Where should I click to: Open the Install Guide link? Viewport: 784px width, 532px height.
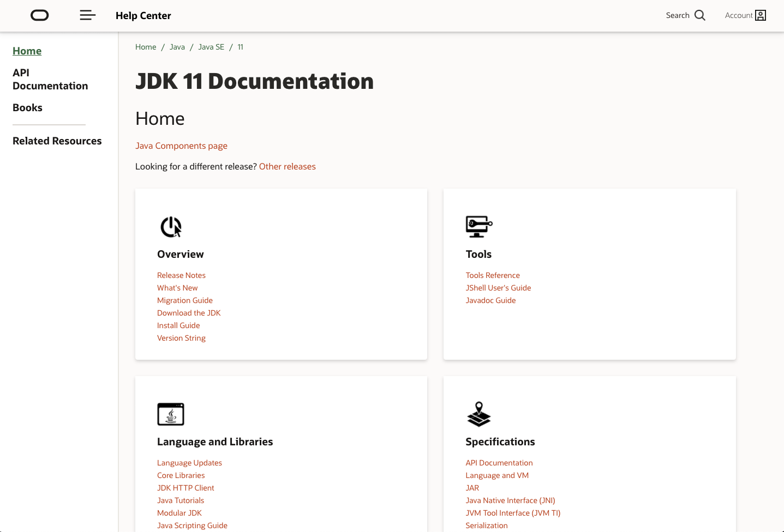point(178,325)
